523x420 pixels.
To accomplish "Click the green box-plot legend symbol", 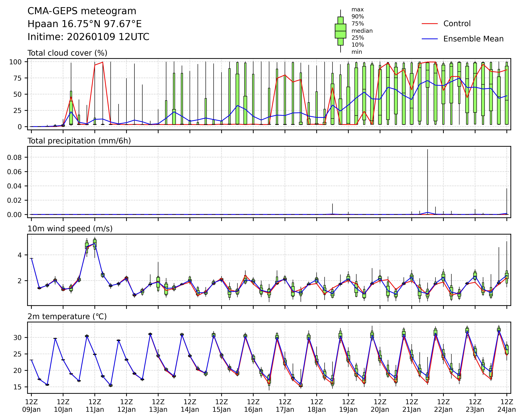I will (x=340, y=31).
